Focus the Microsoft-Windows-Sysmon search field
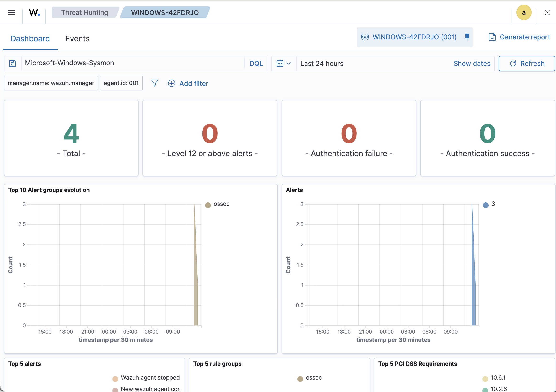556x392 pixels. [x=133, y=63]
